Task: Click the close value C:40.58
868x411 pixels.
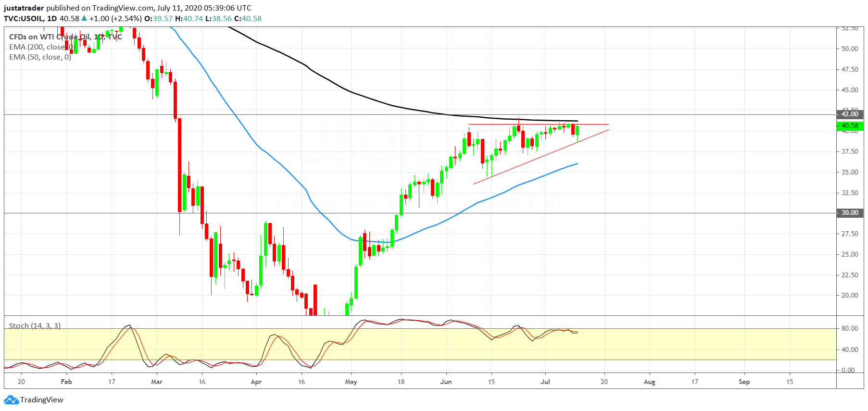Action: (248, 19)
